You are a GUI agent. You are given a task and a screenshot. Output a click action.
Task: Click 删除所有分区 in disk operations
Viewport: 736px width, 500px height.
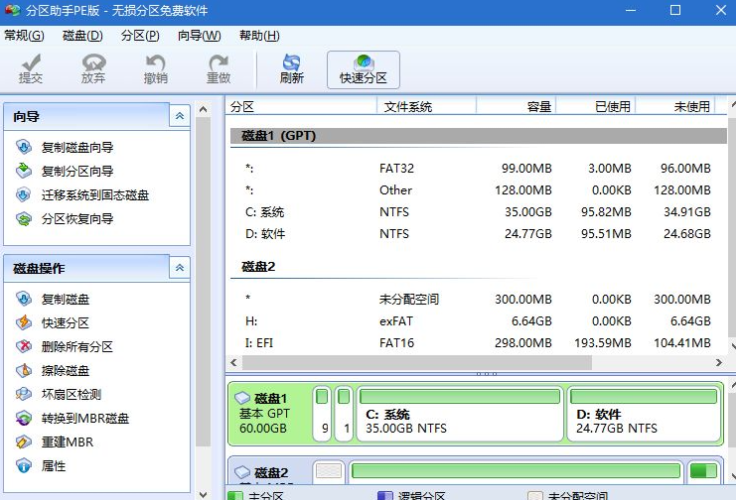tap(76, 347)
